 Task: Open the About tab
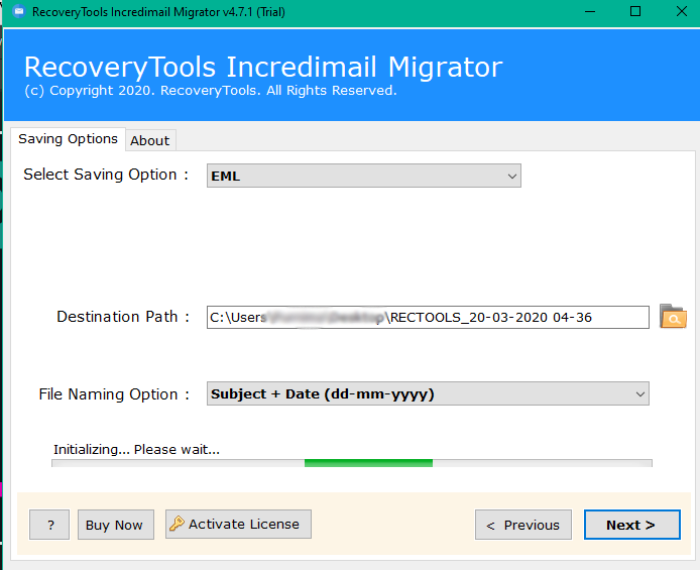point(150,141)
